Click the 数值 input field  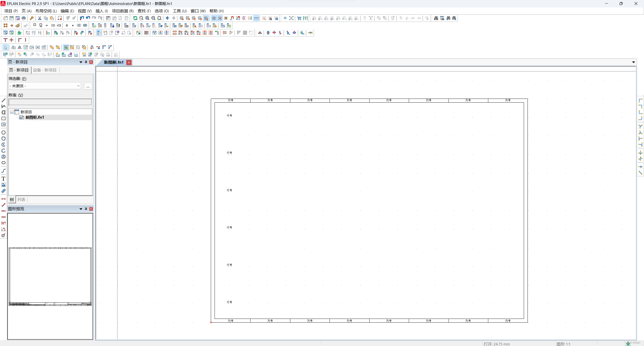click(x=50, y=102)
